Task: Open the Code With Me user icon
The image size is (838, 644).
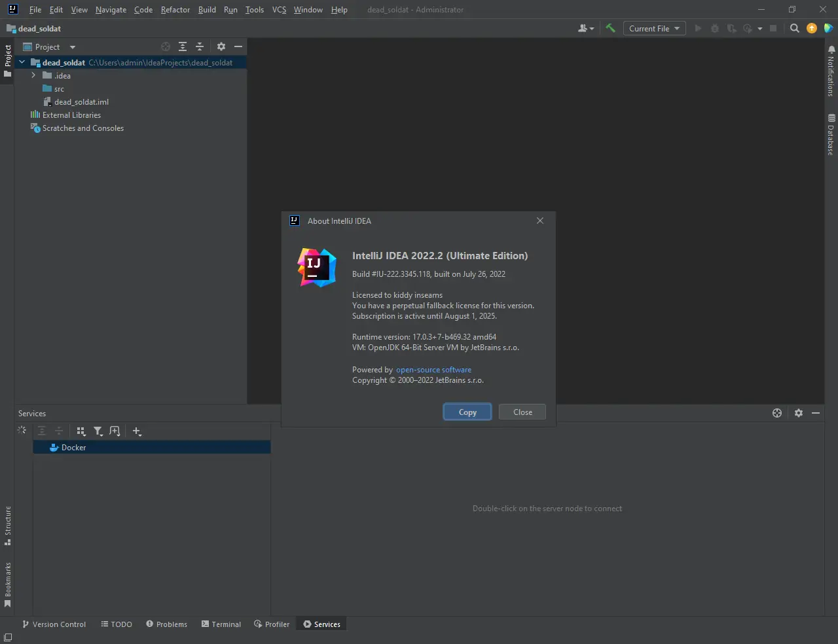Action: 586,28
